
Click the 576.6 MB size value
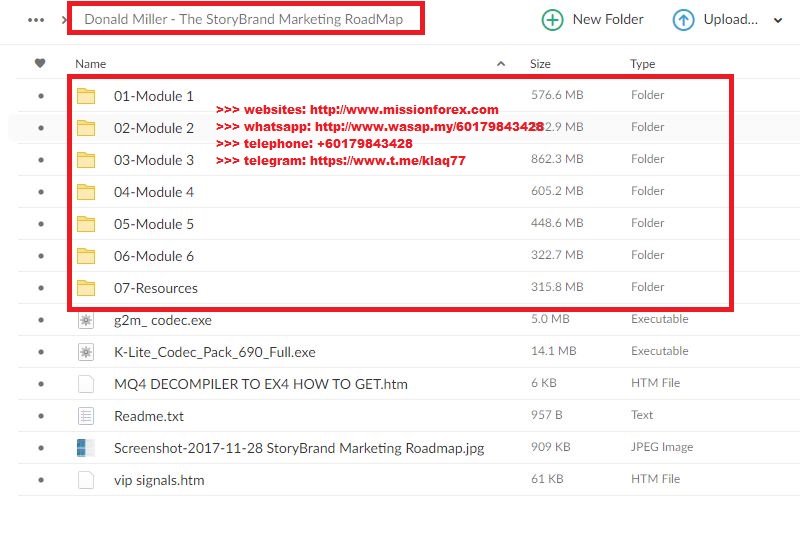pyautogui.click(x=557, y=95)
